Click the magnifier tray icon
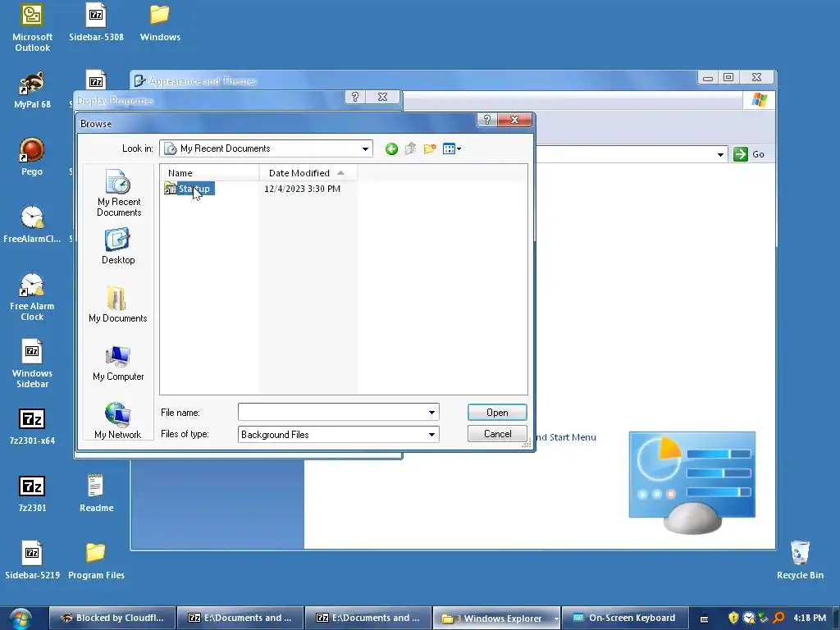The width and height of the screenshot is (840, 630). coord(778,618)
